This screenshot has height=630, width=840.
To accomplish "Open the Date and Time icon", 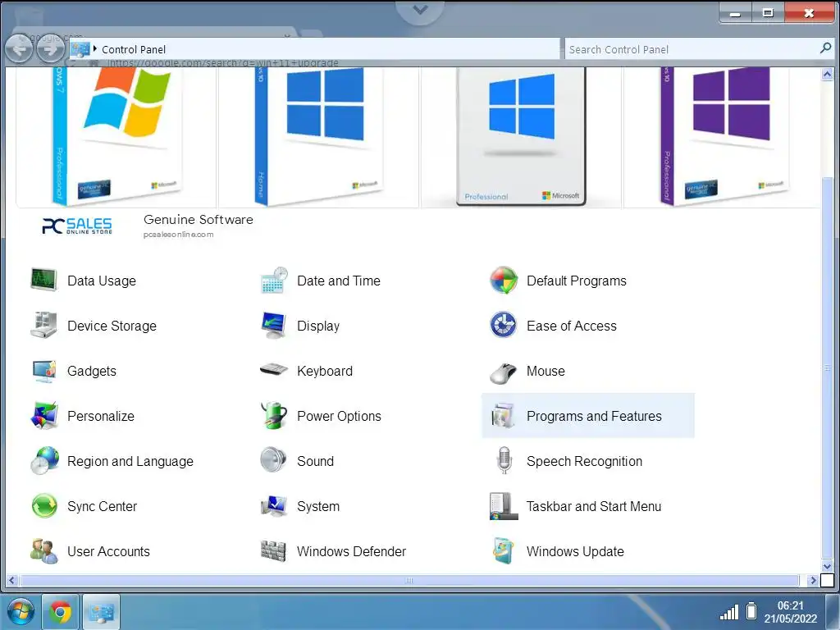I will click(x=274, y=281).
